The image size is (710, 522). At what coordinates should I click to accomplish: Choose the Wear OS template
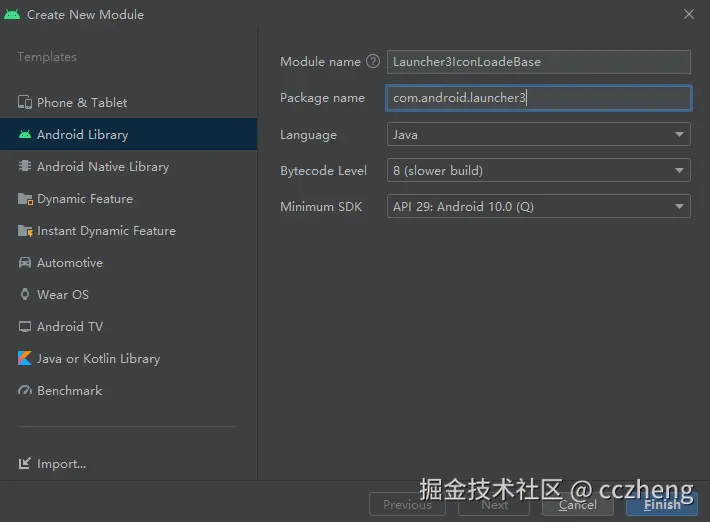[129, 294]
